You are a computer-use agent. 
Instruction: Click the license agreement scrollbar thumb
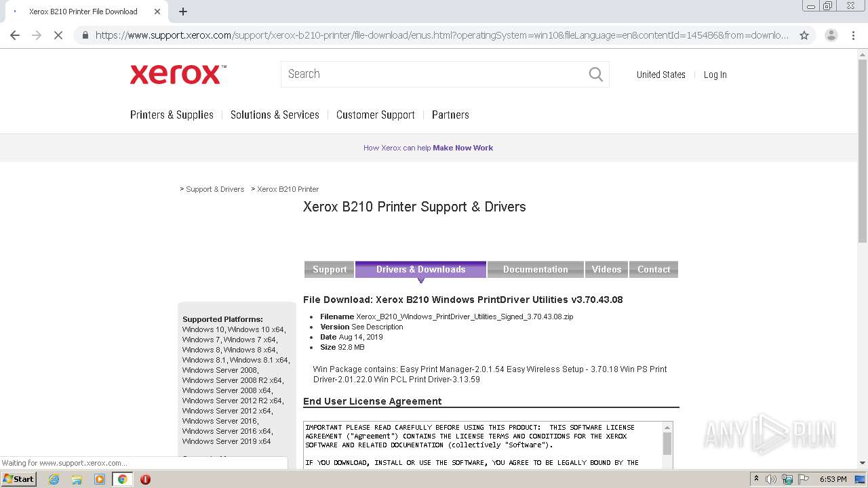tap(667, 444)
